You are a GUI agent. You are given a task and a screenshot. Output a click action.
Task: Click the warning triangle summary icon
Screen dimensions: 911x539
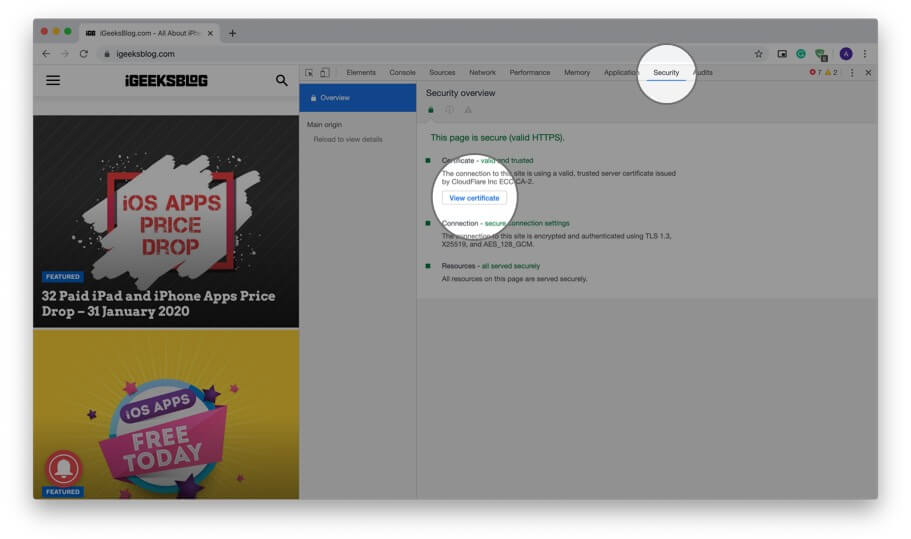tap(468, 110)
